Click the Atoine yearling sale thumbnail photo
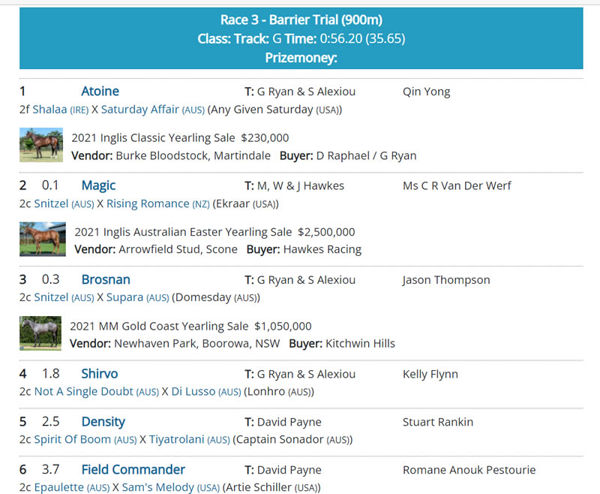 point(41,146)
